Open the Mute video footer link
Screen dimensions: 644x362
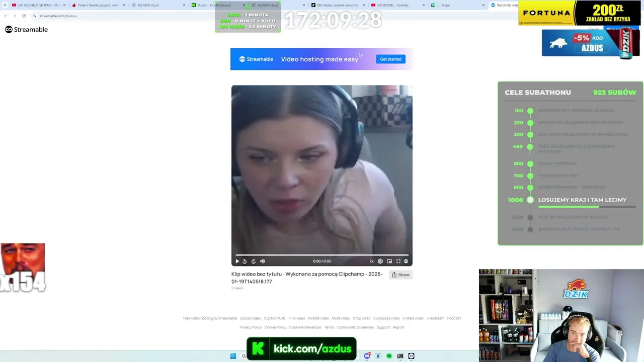341,318
